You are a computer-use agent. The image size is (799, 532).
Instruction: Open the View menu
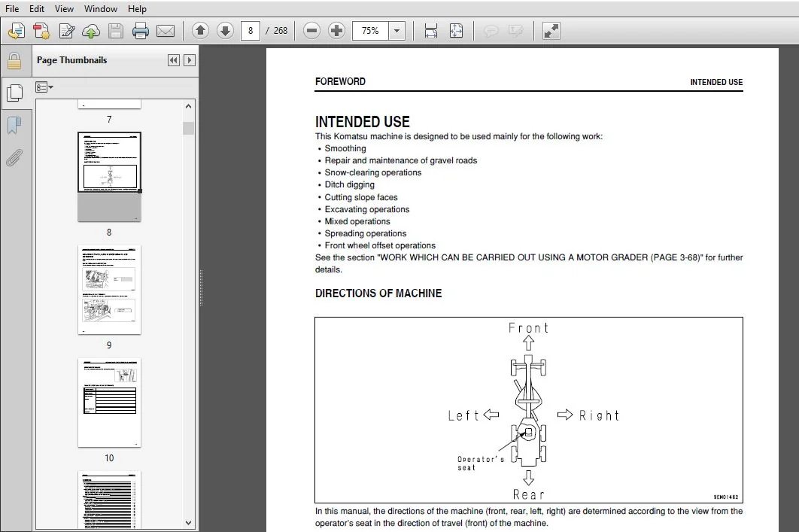(64, 9)
